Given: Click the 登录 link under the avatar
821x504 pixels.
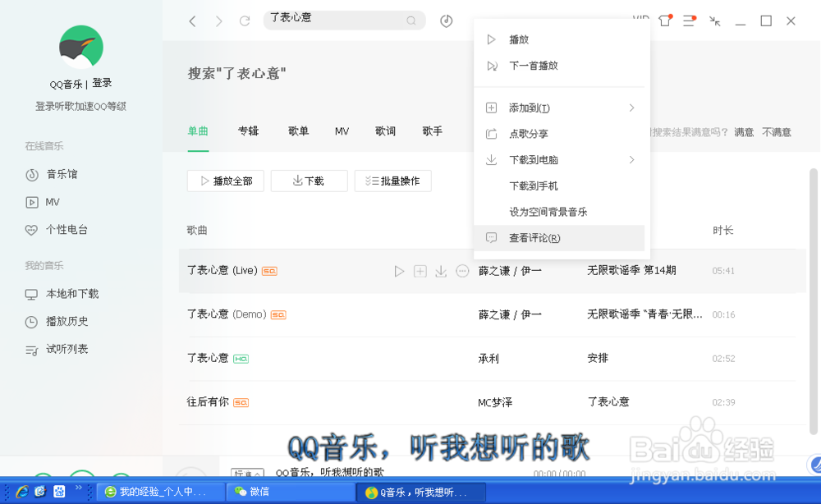Looking at the screenshot, I should (102, 83).
